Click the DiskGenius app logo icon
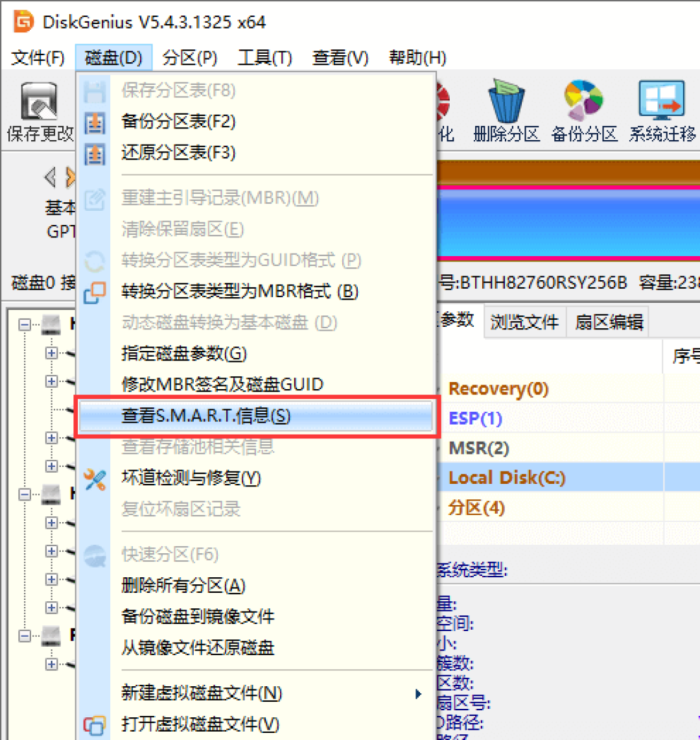This screenshot has width=700, height=740. click(x=23, y=21)
